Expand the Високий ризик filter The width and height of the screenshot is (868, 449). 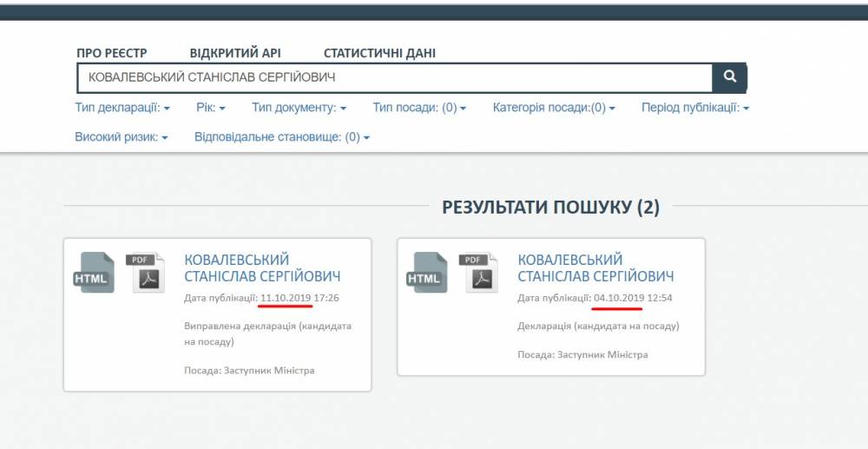tap(122, 137)
